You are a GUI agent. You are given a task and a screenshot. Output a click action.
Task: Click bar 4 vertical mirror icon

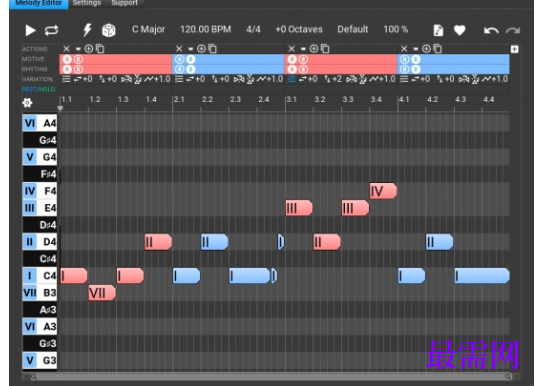(x=475, y=80)
